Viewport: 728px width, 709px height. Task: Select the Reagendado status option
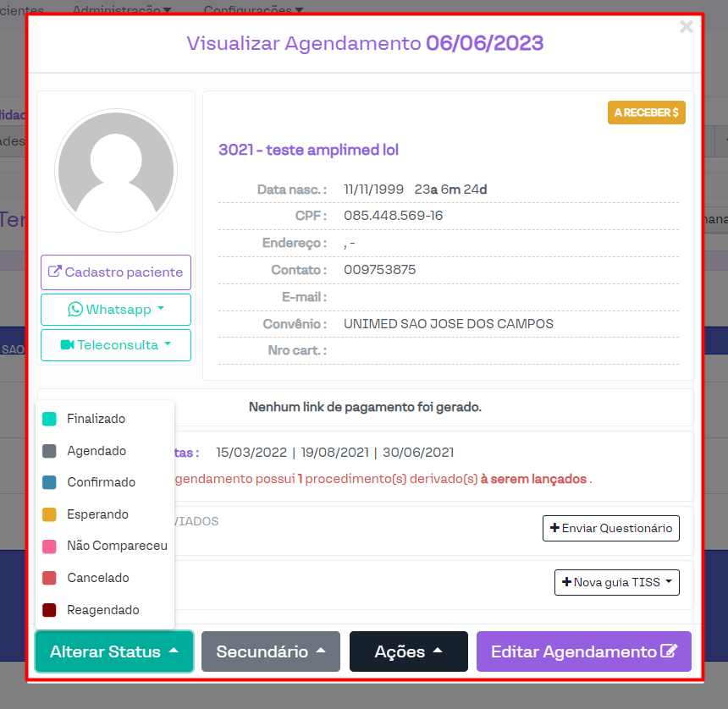[x=102, y=610]
